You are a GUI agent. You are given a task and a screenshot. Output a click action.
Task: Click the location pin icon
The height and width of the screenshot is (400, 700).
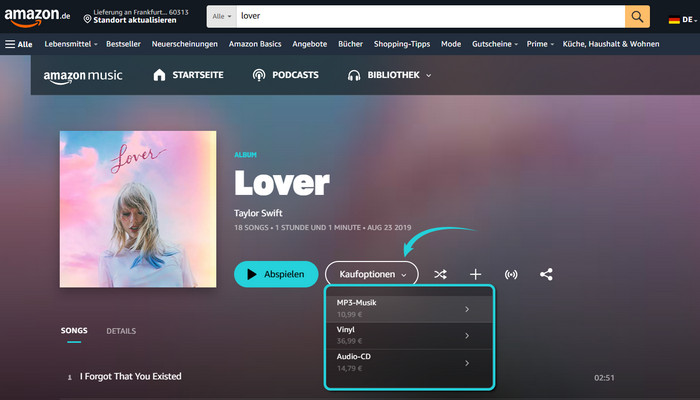[88, 19]
